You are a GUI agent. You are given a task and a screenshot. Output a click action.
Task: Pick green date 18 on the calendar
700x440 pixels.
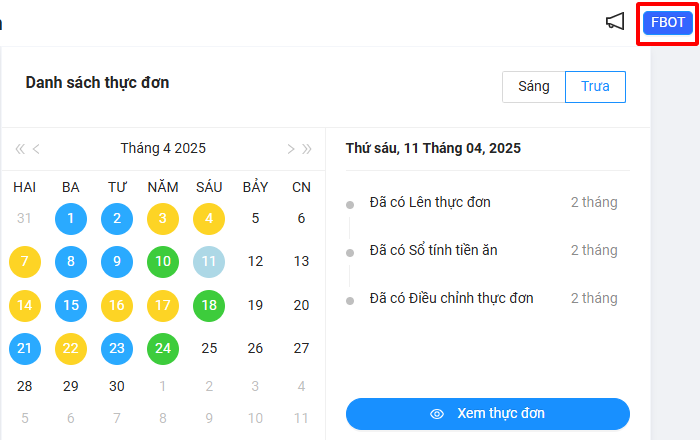209,305
